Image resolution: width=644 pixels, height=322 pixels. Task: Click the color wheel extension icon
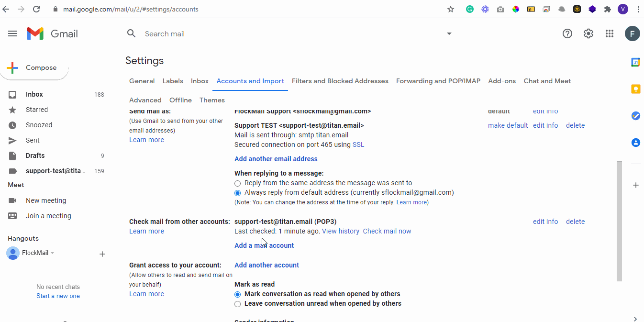[516, 9]
